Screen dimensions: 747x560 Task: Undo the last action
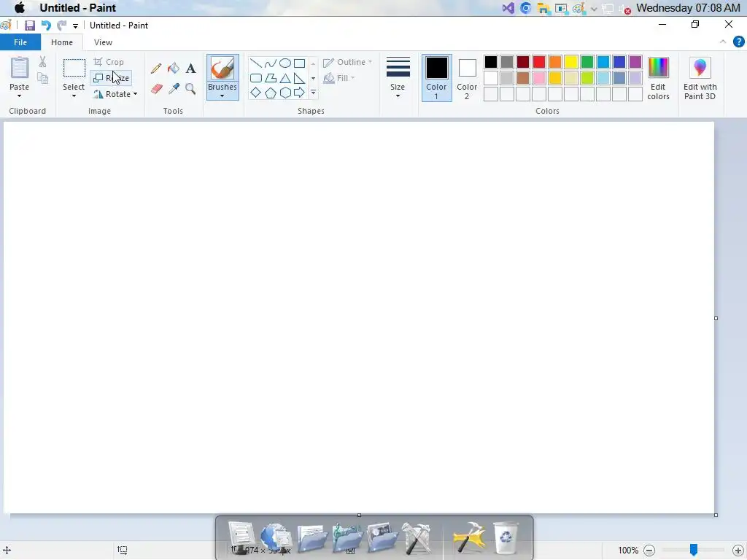[46, 26]
